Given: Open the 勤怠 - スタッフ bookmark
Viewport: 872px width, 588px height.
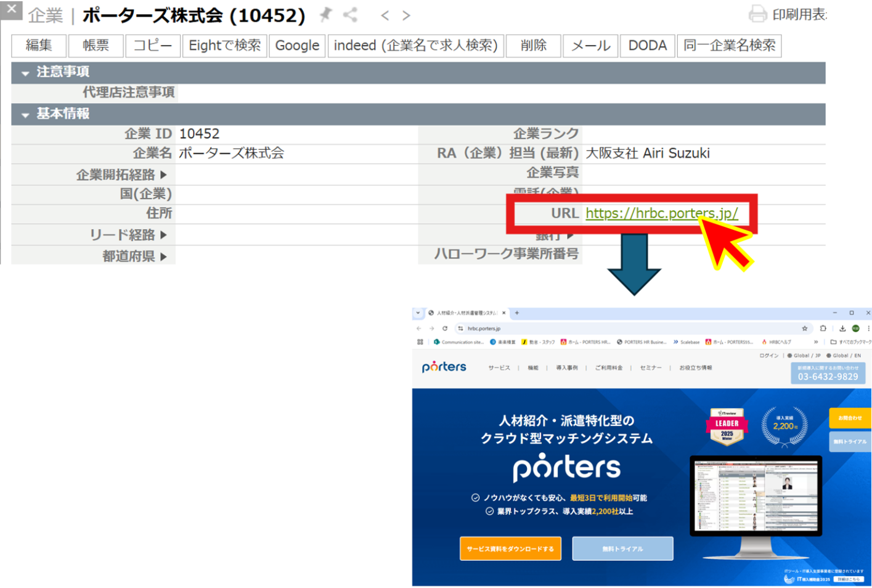Looking at the screenshot, I should pyautogui.click(x=538, y=342).
